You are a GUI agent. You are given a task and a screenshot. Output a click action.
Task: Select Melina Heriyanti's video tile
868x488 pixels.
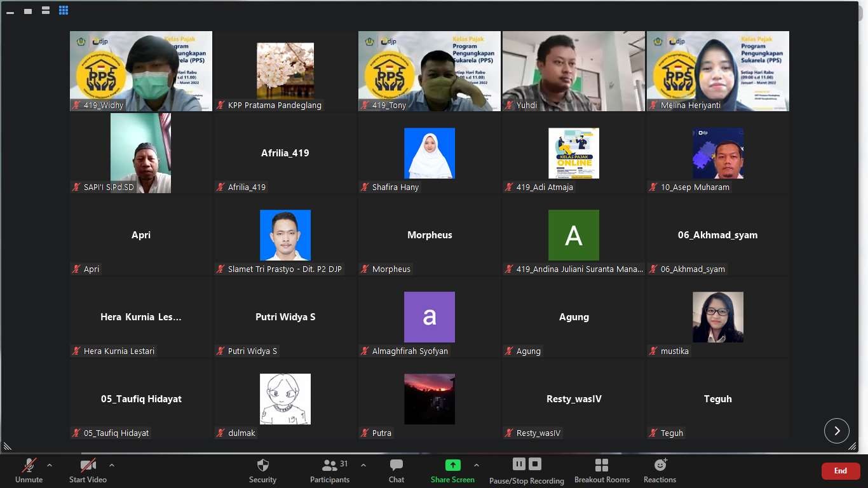pyautogui.click(x=718, y=71)
